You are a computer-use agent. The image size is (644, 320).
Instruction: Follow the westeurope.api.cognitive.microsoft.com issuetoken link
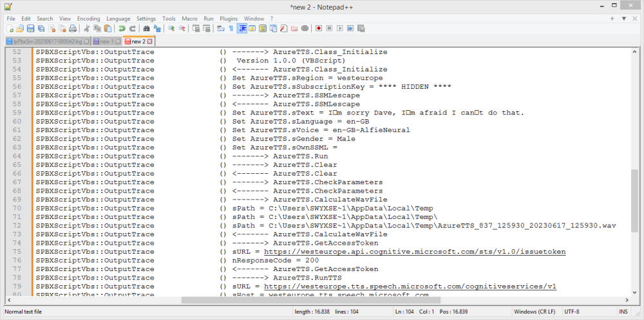pos(415,251)
